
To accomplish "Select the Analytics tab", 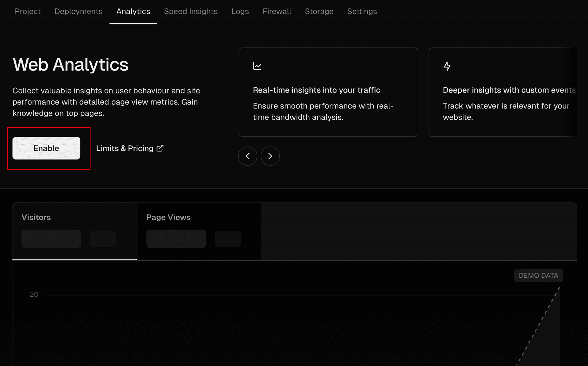I will coord(133,11).
